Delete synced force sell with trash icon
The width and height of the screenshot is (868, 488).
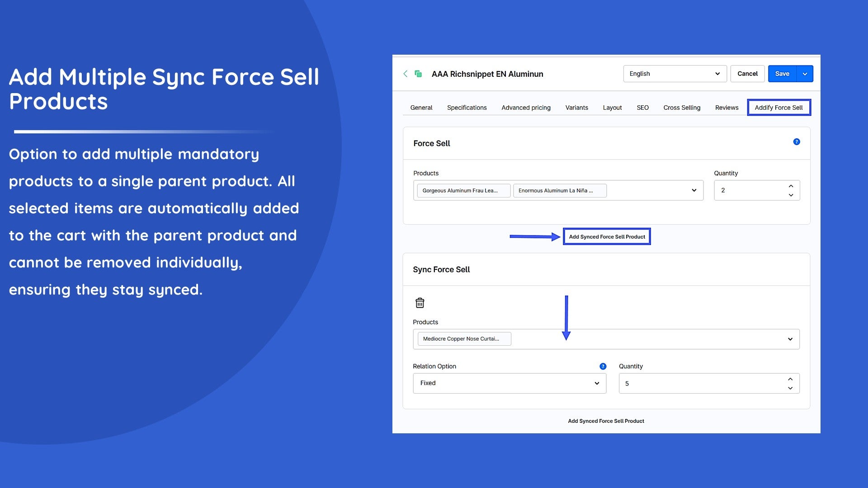[x=420, y=303]
